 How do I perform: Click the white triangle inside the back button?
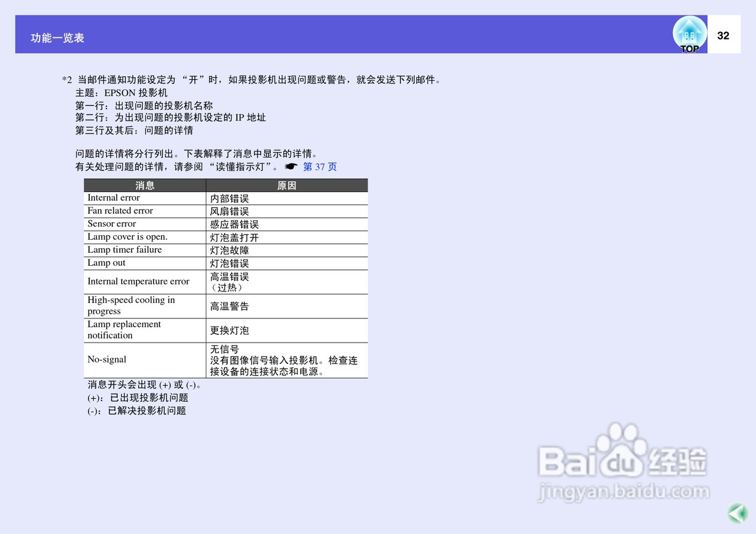[735, 513]
